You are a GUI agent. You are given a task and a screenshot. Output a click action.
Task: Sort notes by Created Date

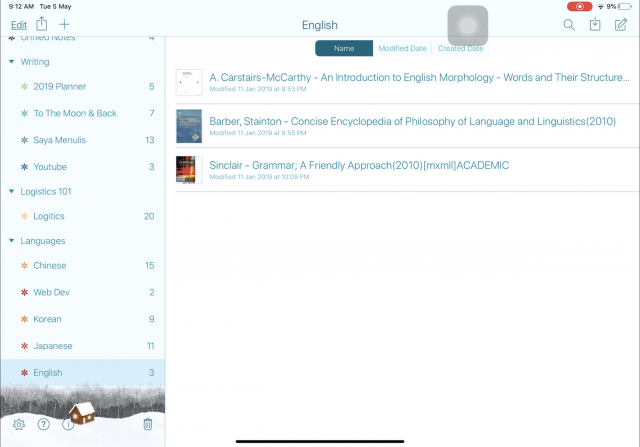pyautogui.click(x=460, y=48)
